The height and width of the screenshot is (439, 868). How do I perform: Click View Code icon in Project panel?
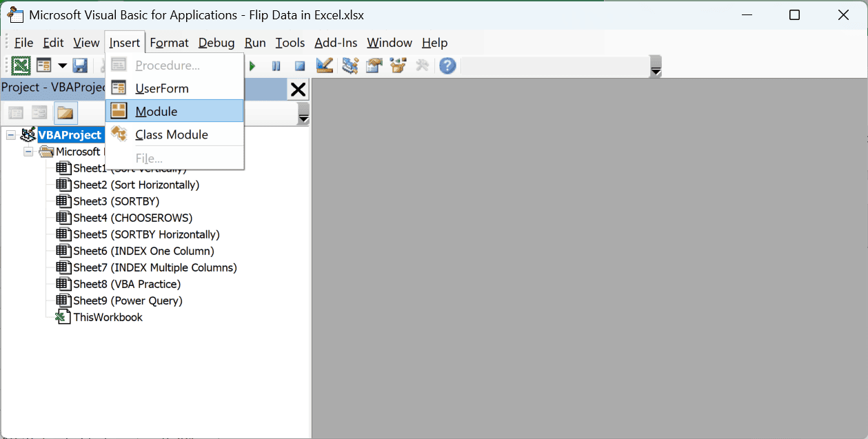16,112
